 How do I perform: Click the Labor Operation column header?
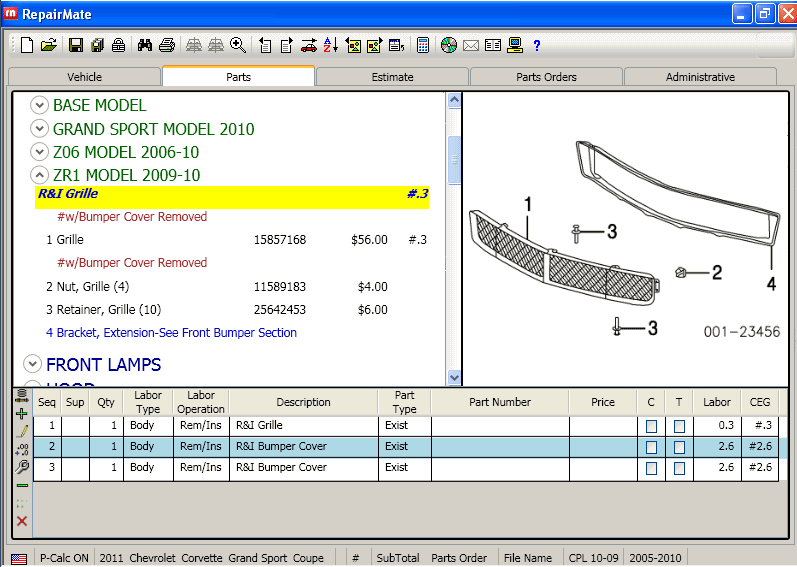(x=201, y=402)
